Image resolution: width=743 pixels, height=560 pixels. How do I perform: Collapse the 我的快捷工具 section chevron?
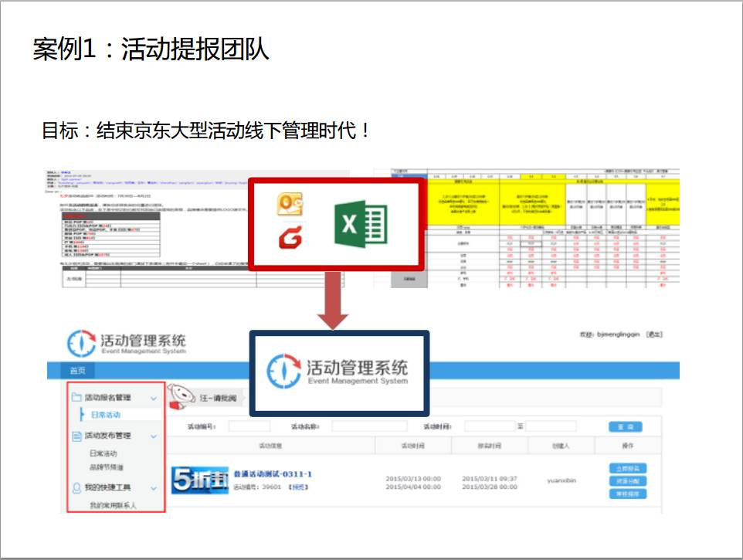pos(154,488)
